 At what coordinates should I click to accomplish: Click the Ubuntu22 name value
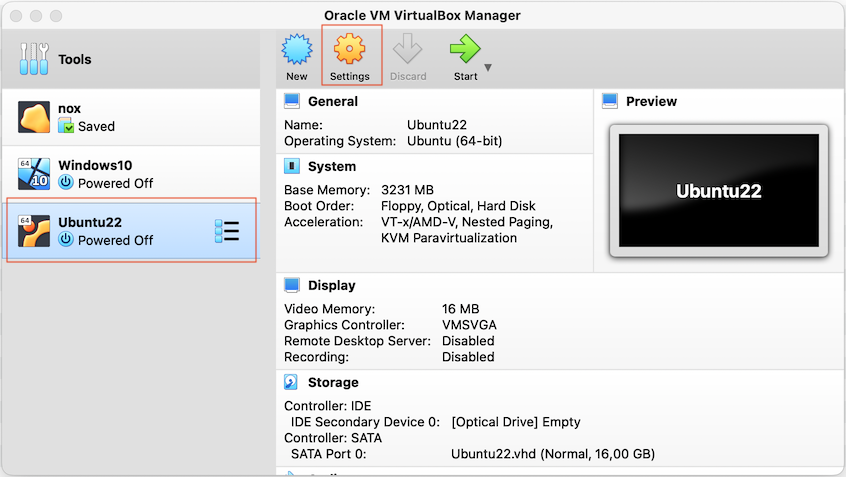tap(436, 125)
